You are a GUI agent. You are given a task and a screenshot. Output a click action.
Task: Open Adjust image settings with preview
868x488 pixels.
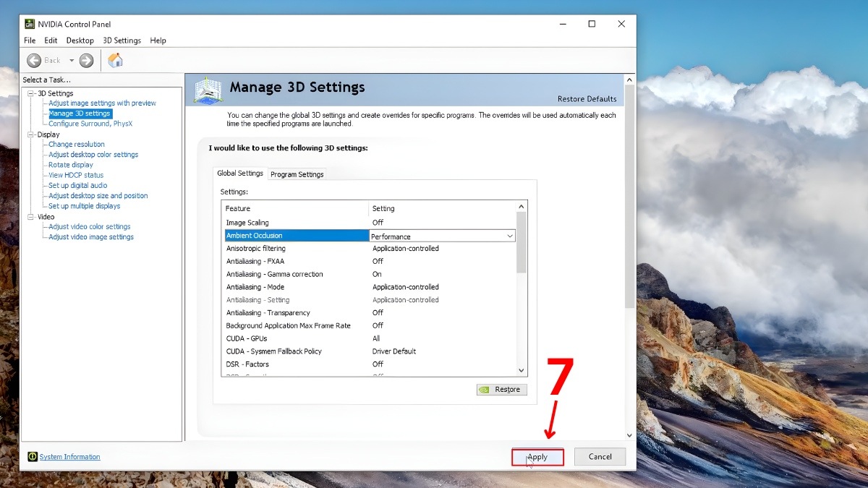(102, 103)
